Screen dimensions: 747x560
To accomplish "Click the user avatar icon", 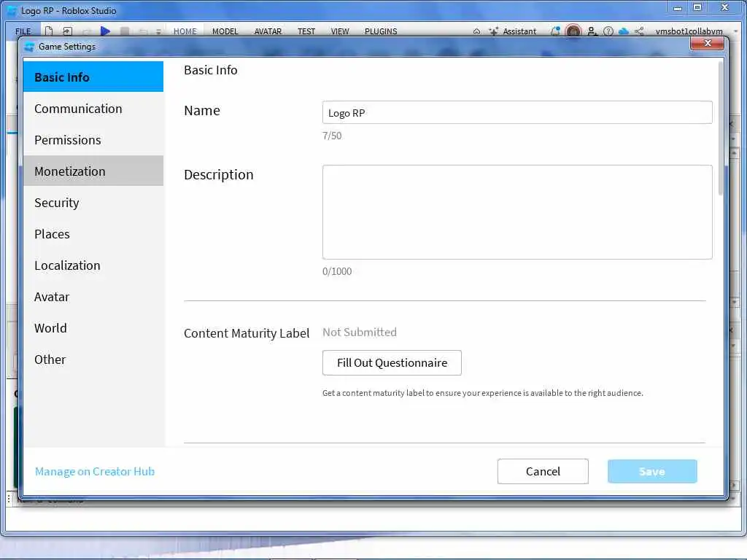I will point(573,31).
